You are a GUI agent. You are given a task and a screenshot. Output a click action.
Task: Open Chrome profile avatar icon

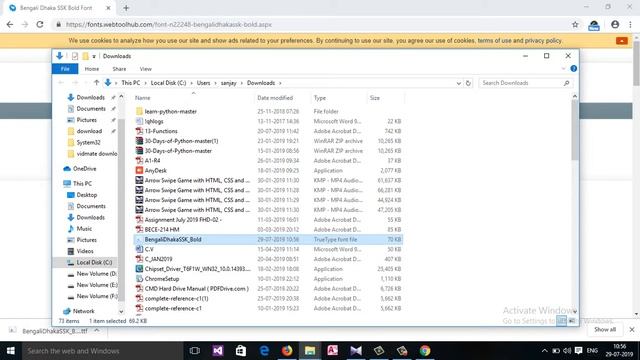click(x=615, y=24)
